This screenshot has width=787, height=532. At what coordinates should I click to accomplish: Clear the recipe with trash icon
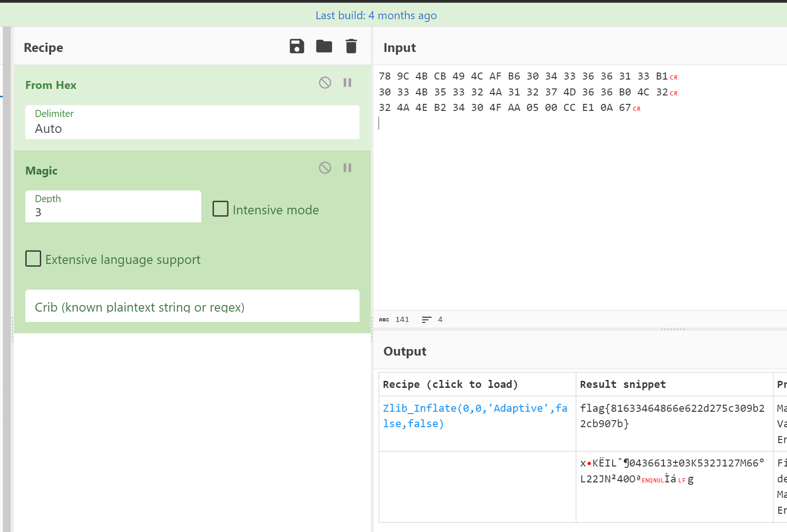pyautogui.click(x=351, y=46)
